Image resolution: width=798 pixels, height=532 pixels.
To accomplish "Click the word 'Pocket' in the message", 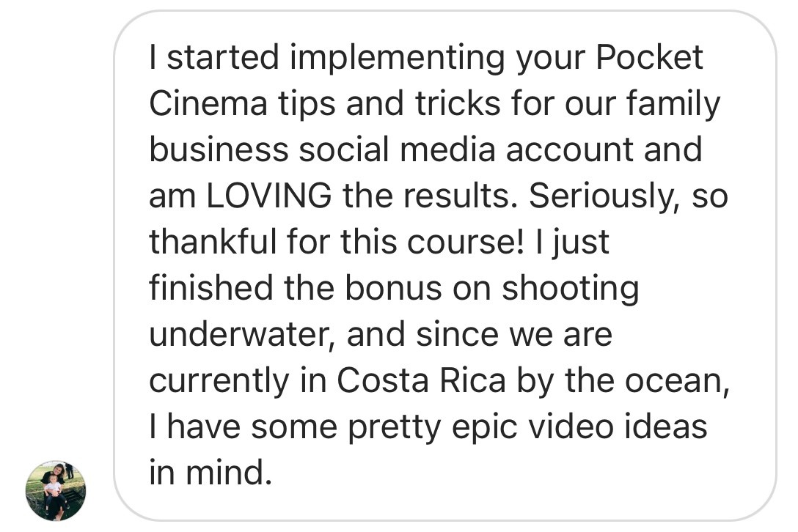I will click(649, 57).
